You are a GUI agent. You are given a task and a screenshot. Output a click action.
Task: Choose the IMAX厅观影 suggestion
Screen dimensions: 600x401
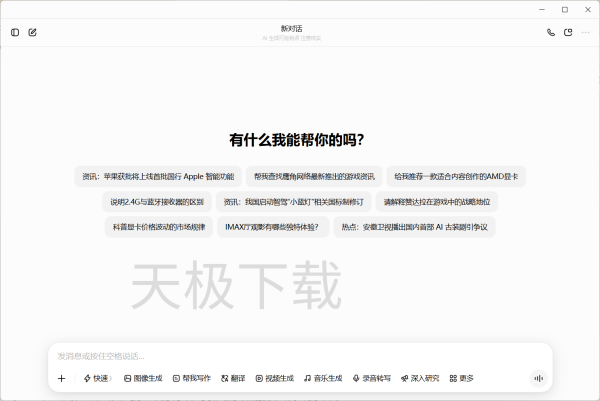point(273,227)
